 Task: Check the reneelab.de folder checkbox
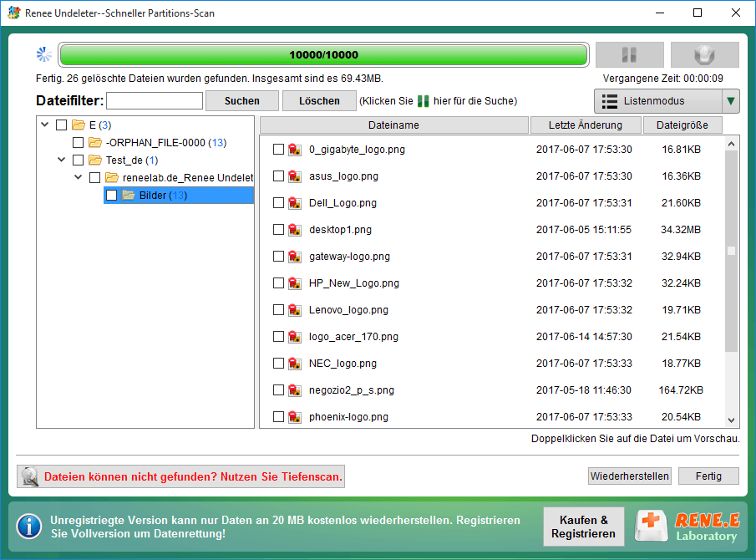pos(95,177)
